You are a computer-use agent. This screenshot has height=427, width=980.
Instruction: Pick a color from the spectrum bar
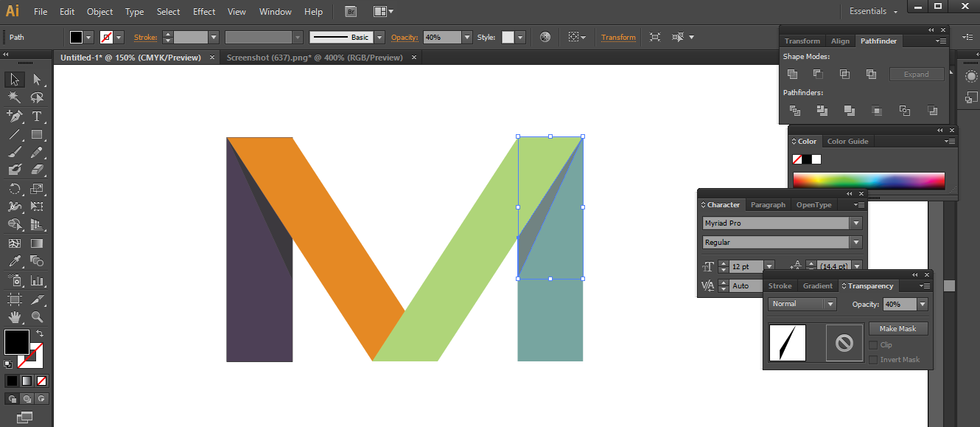(x=869, y=179)
